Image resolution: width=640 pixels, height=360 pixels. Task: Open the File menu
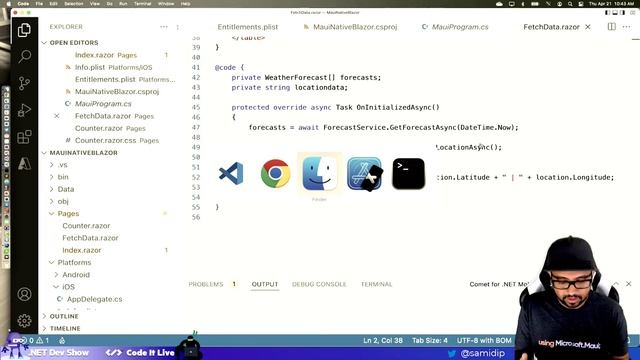tap(39, 4)
